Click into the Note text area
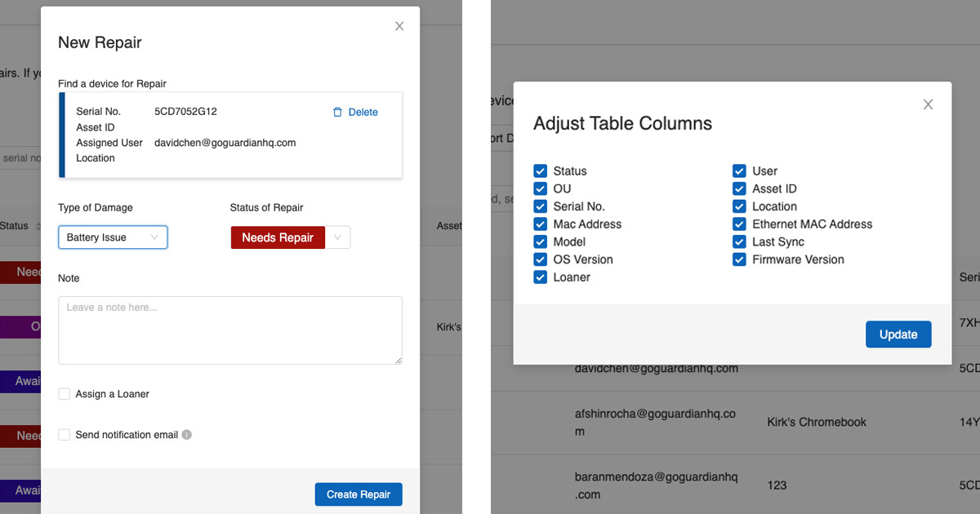Image resolution: width=980 pixels, height=514 pixels. [x=230, y=330]
